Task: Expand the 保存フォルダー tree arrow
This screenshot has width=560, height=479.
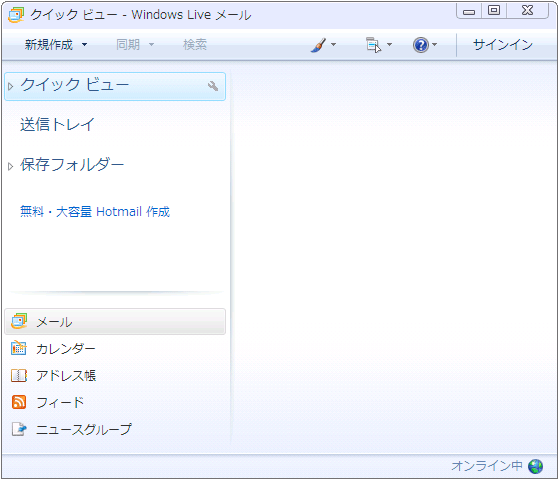Action: pyautogui.click(x=10, y=166)
